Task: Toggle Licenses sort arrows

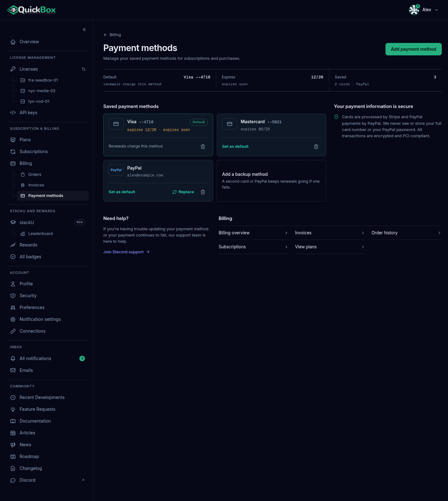Action: (84, 69)
